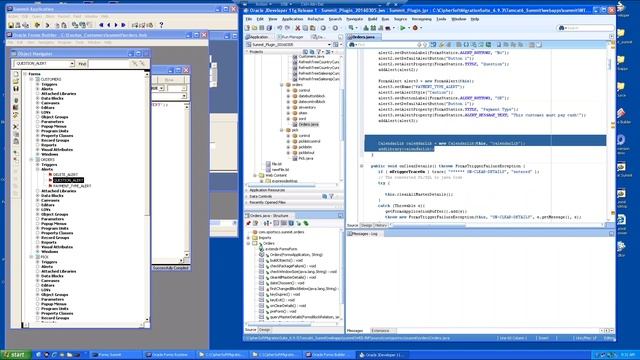This screenshot has width=640, height=360.
Task: Click the Paste icon in the JDeveloper toolbar
Action: [312, 28]
